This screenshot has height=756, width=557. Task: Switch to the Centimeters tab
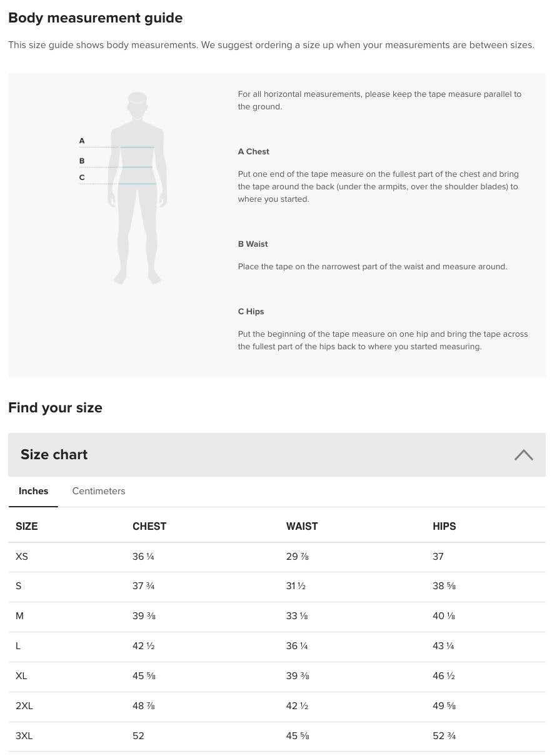tap(98, 491)
